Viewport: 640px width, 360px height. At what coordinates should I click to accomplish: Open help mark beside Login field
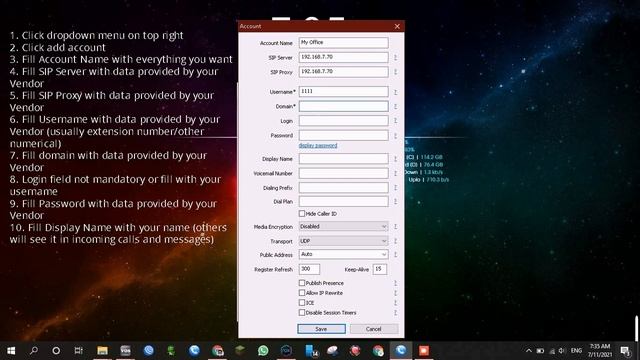coord(395,121)
